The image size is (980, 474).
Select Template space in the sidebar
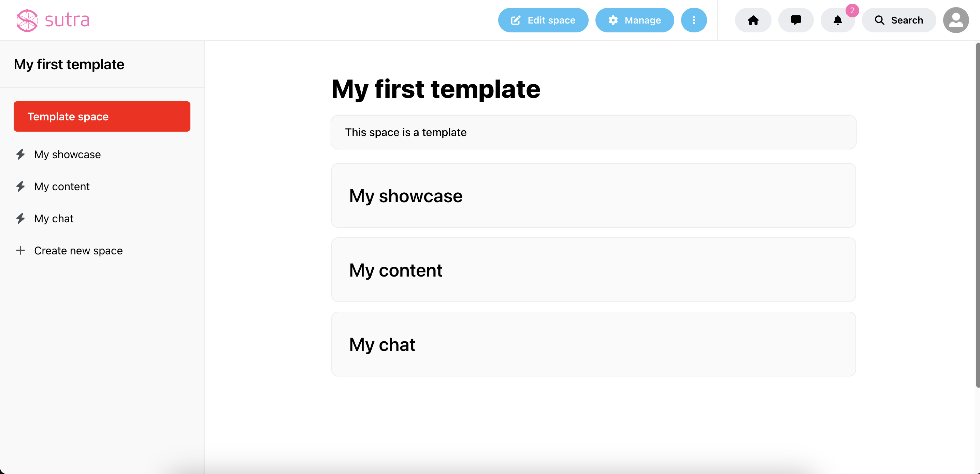pyautogui.click(x=102, y=116)
